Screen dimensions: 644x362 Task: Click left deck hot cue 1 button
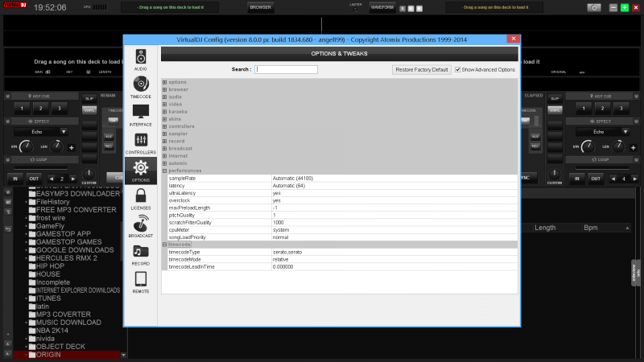click(x=23, y=109)
